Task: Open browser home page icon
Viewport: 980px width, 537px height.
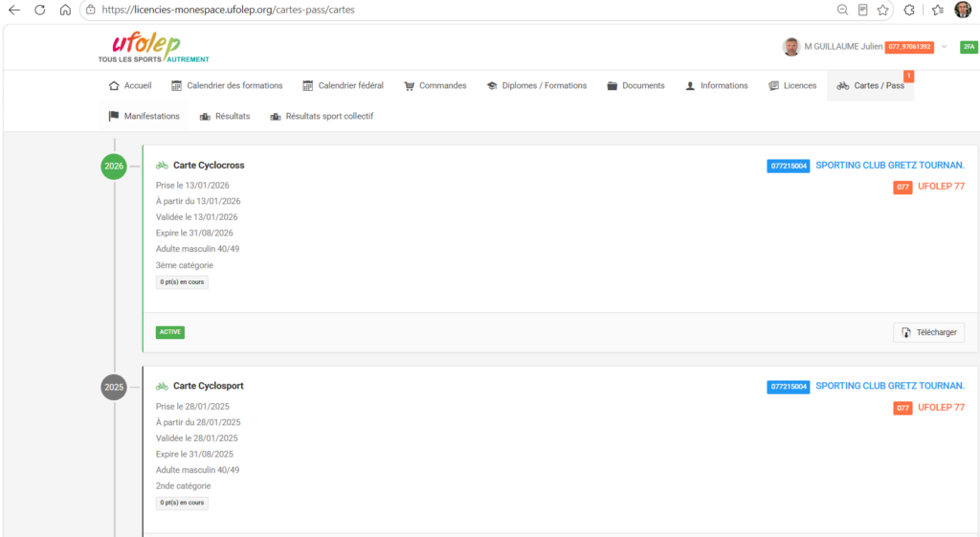Action: pyautogui.click(x=65, y=10)
